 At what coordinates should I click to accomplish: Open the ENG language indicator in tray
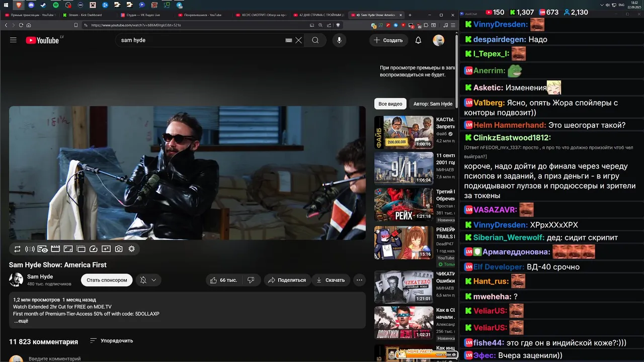622,5
